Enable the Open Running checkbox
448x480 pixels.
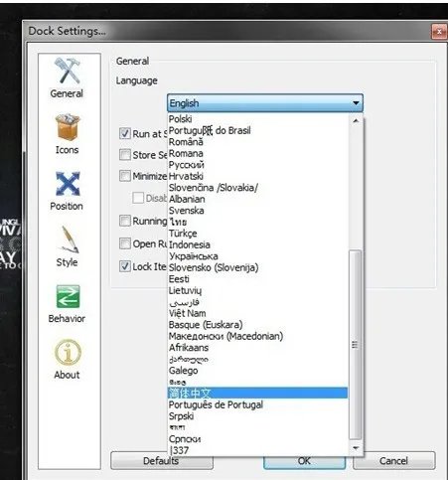(125, 243)
